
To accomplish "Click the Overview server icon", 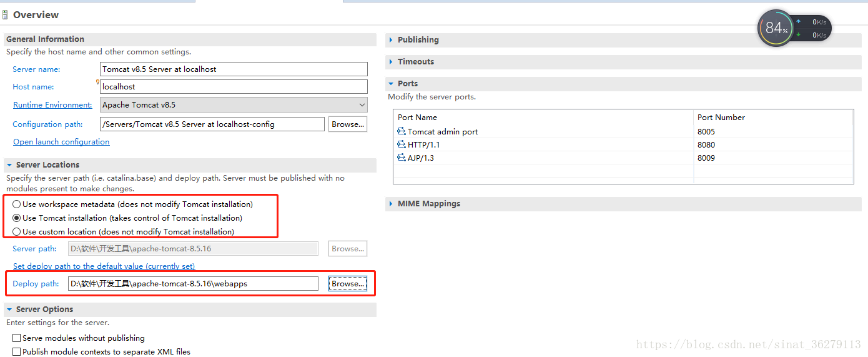I will coord(4,14).
